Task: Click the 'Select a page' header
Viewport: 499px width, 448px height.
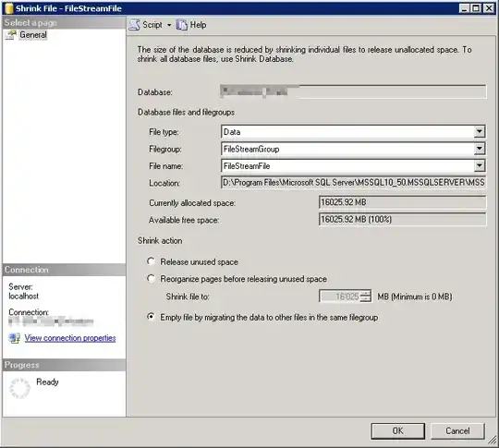Action: [x=64, y=22]
